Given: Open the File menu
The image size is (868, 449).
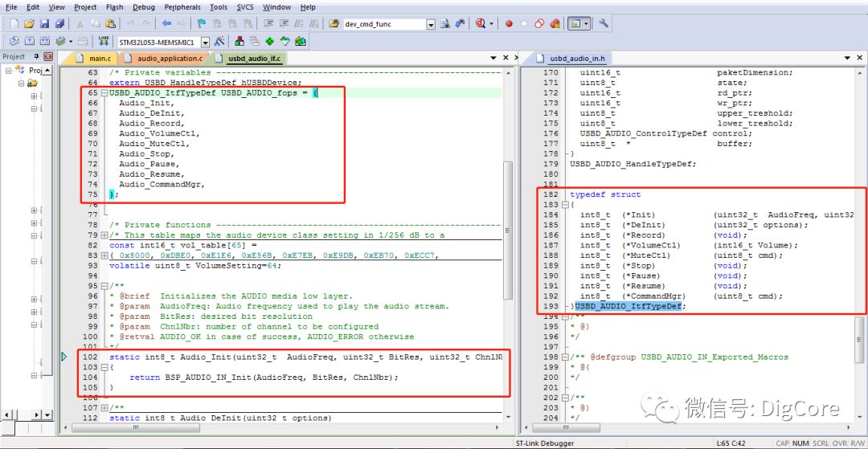Looking at the screenshot, I should pos(11,7).
